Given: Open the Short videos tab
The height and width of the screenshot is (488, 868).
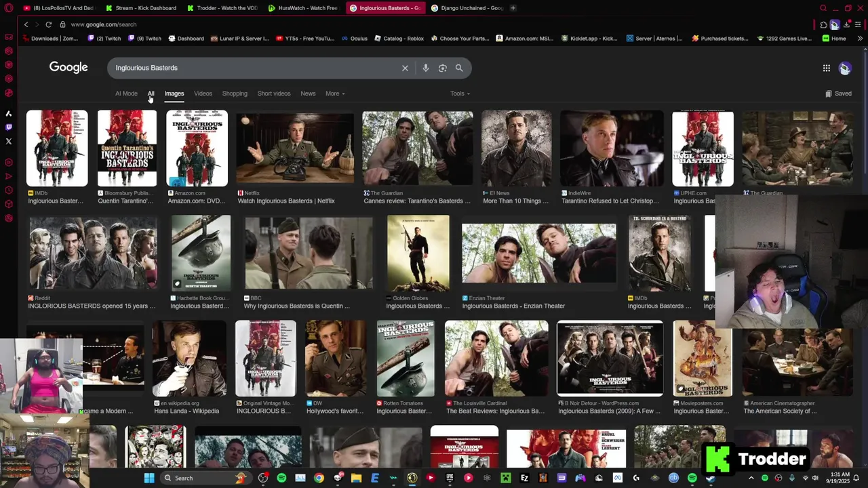Looking at the screenshot, I should click(x=274, y=94).
